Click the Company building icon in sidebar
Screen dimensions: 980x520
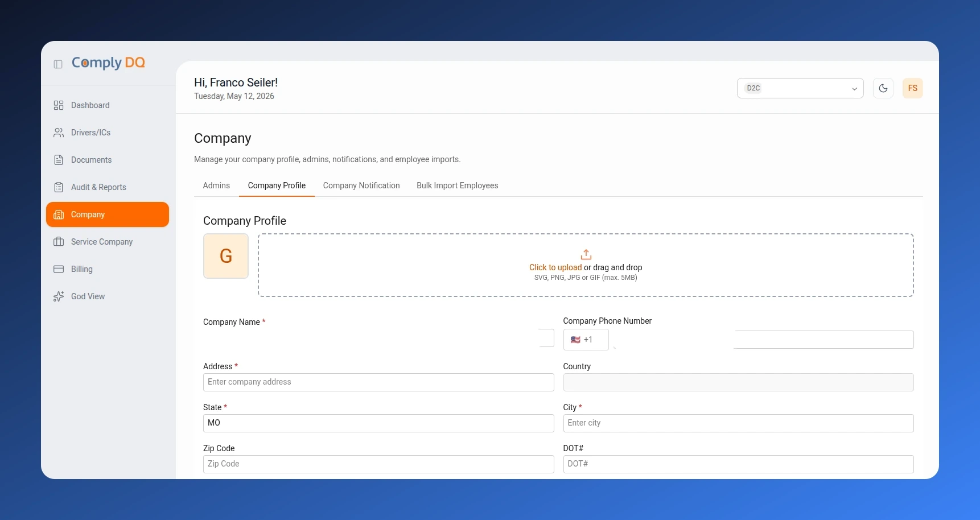pos(59,214)
